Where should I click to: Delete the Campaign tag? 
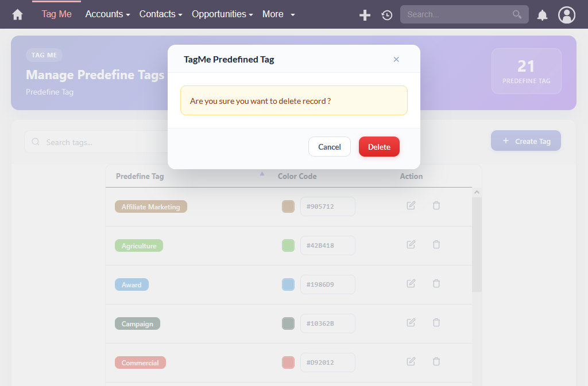436,322
